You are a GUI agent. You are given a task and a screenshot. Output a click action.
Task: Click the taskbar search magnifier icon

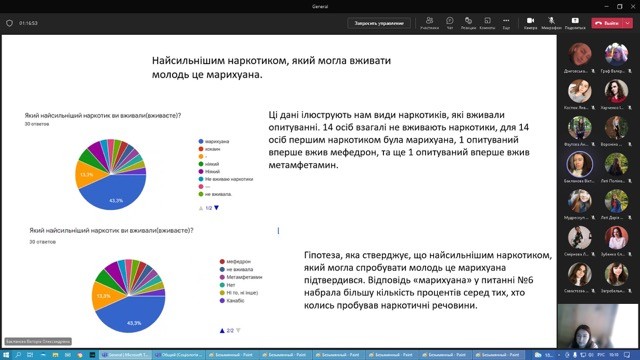coord(18,355)
